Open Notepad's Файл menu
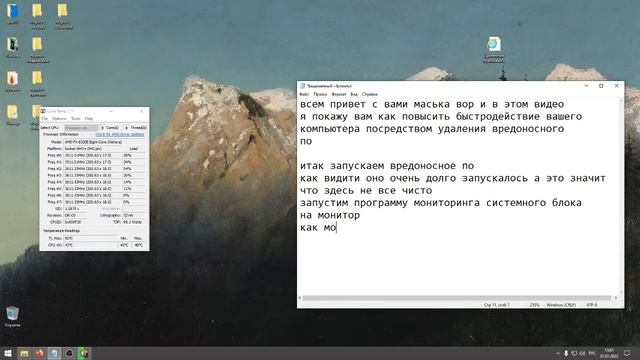 [304, 94]
